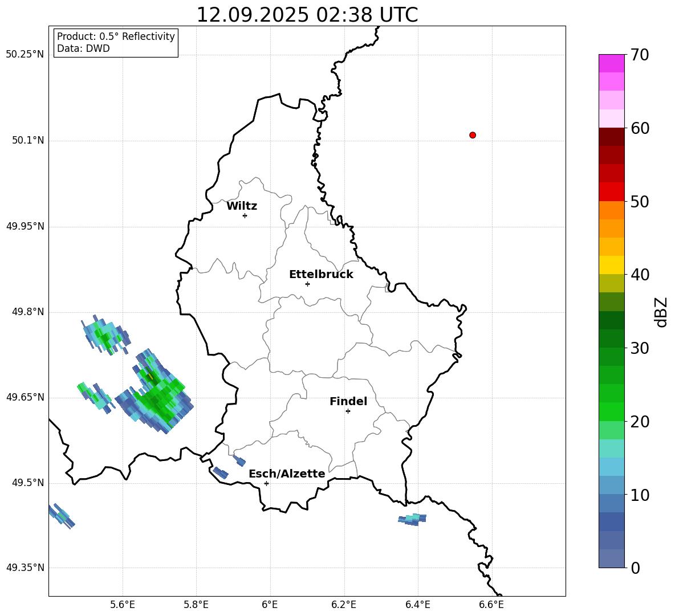The image size is (675, 616).
Task: Click the 49.8°N latitude label
Action: (28, 312)
